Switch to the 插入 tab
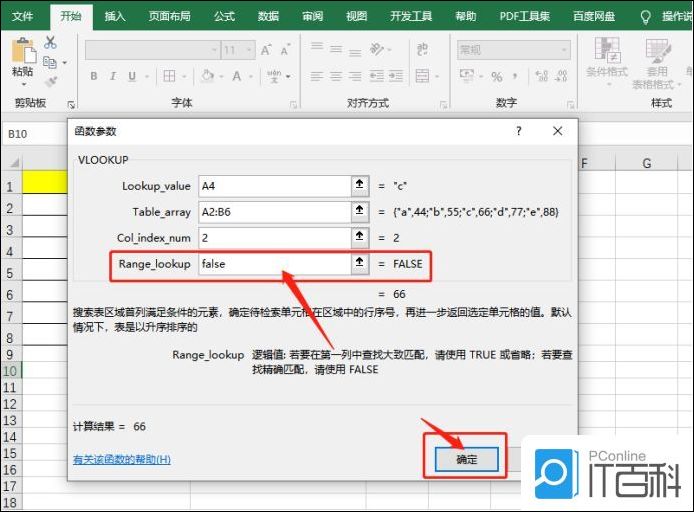694x512 pixels. click(115, 16)
